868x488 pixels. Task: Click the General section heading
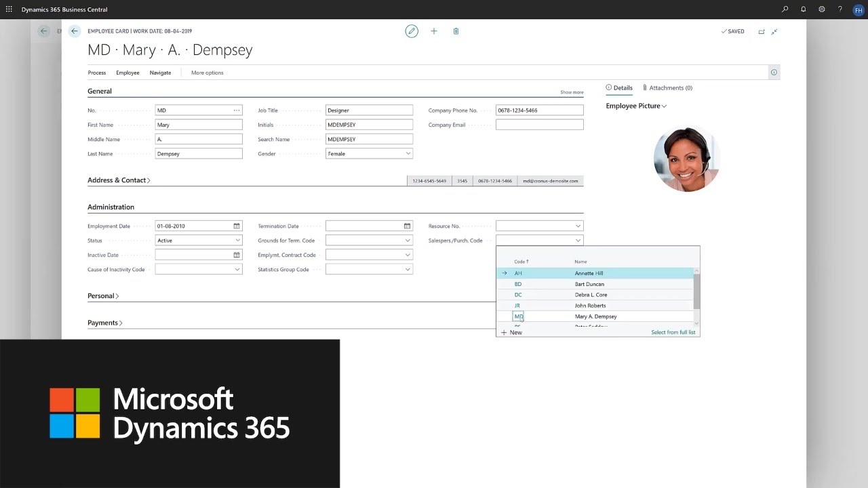click(x=100, y=91)
